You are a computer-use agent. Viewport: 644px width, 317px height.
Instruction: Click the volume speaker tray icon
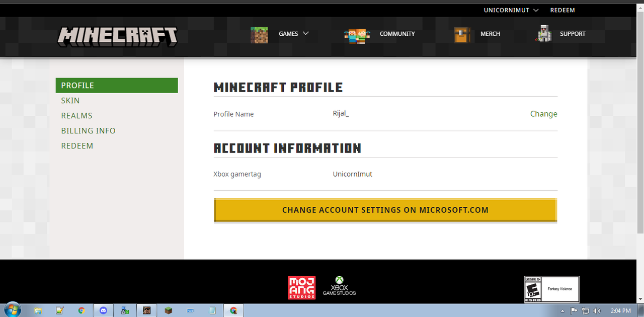[x=597, y=310]
